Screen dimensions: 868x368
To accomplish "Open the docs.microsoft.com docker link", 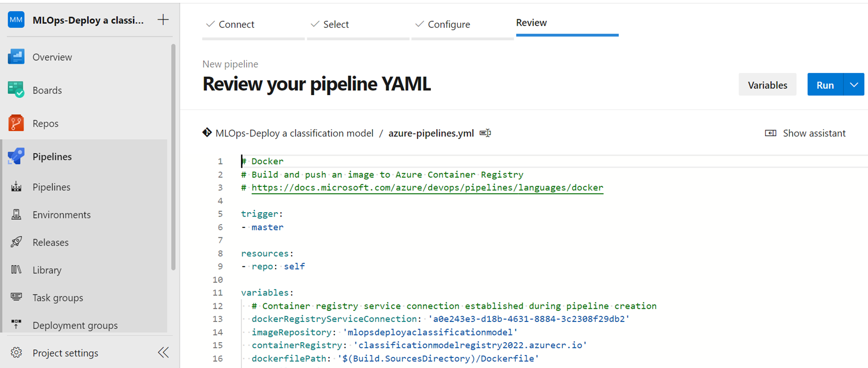I will tap(427, 188).
